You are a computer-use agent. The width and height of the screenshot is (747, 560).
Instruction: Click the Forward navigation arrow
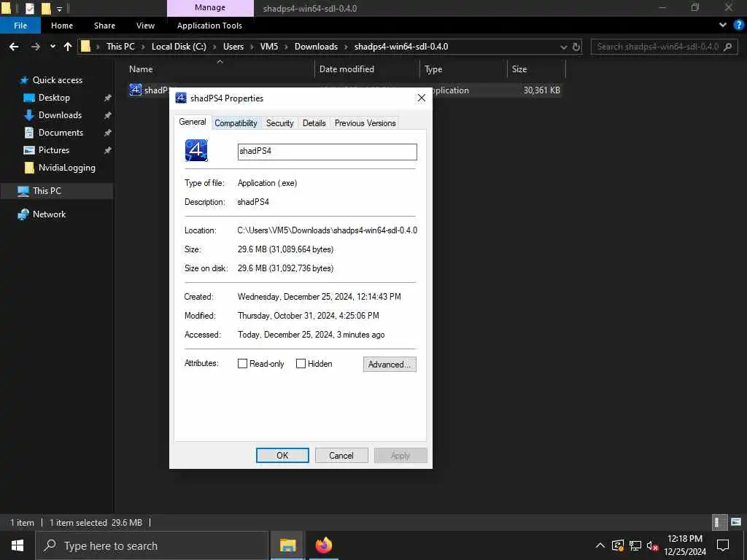click(35, 47)
